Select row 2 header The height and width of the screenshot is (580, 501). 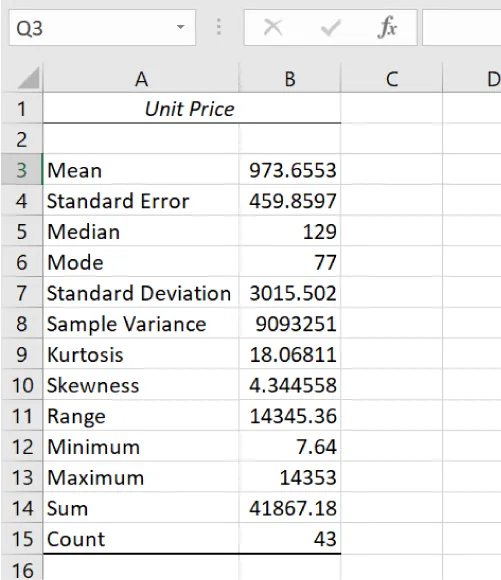22,139
